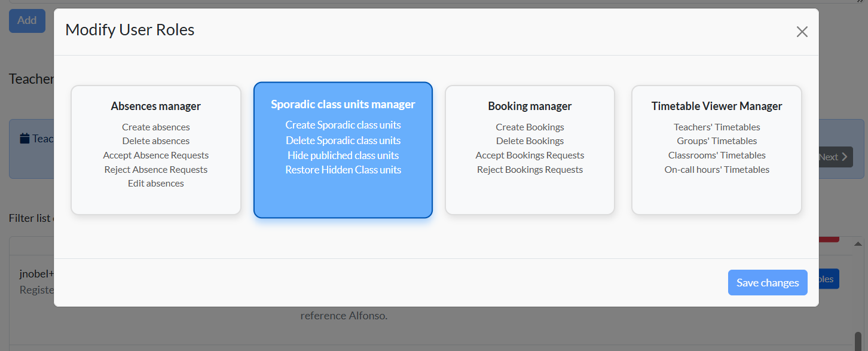The height and width of the screenshot is (351, 868).
Task: Click the 'Create absences' text
Action: point(156,127)
